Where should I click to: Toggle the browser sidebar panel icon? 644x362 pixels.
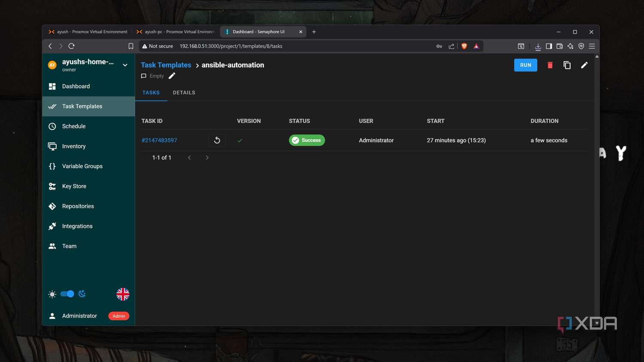click(x=549, y=46)
